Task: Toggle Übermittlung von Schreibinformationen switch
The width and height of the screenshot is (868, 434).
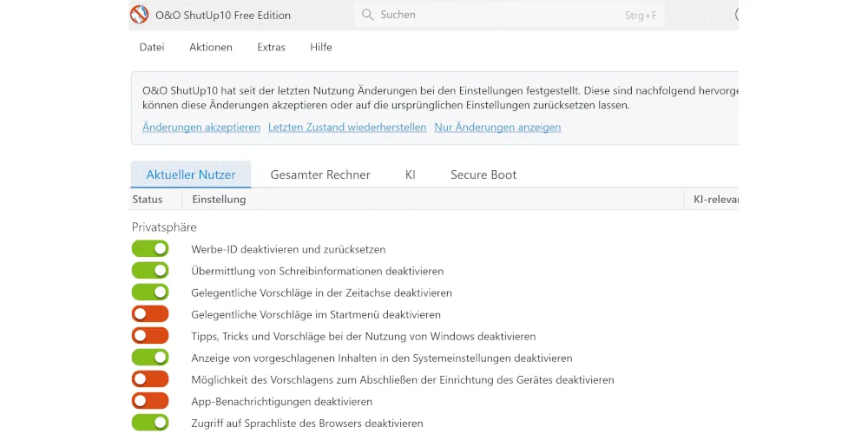Action: [x=150, y=271]
